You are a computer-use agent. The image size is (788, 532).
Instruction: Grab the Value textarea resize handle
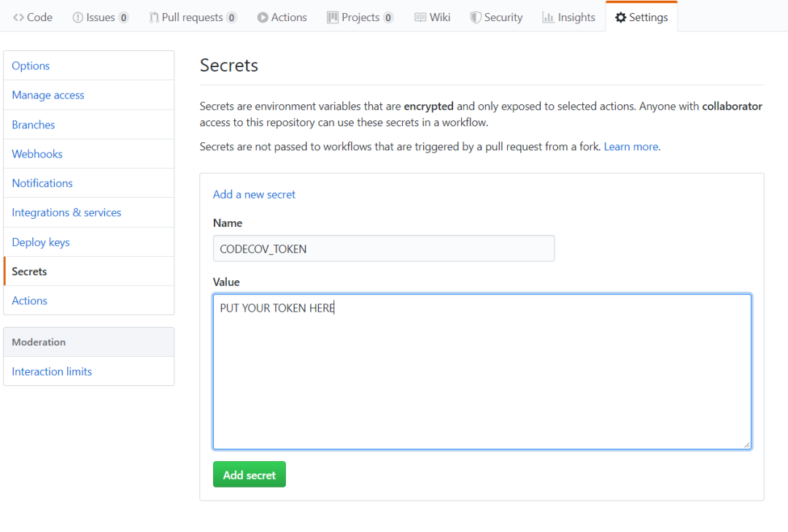click(746, 444)
